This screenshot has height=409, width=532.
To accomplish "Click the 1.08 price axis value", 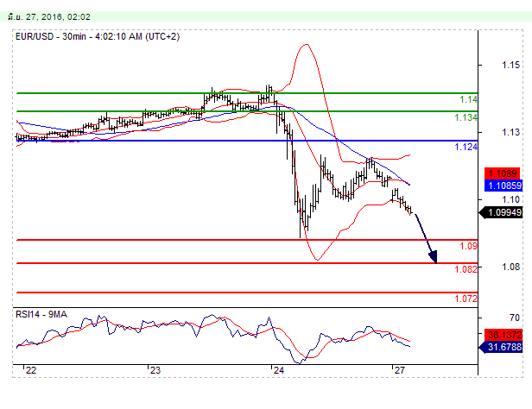I will [511, 267].
